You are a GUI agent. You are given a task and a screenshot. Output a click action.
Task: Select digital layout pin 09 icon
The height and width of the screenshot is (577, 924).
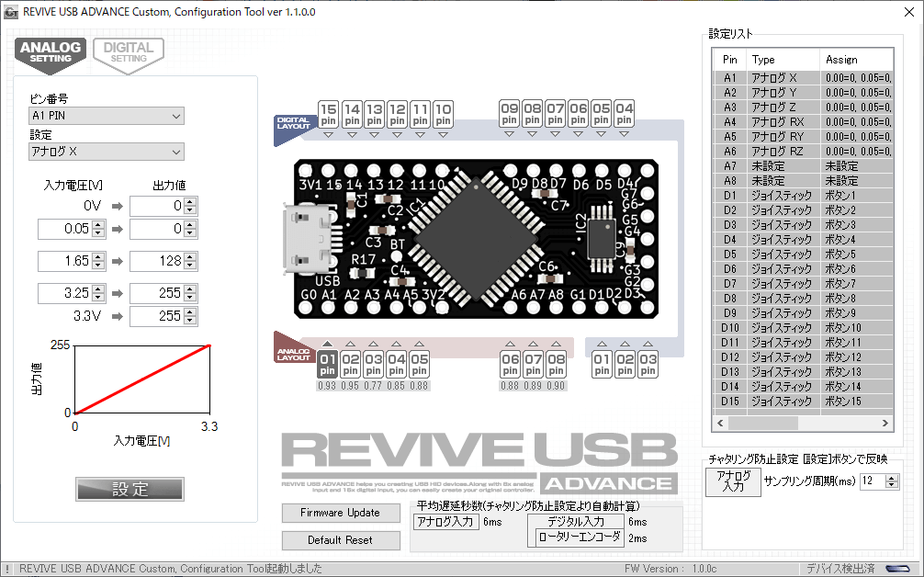[x=509, y=114]
